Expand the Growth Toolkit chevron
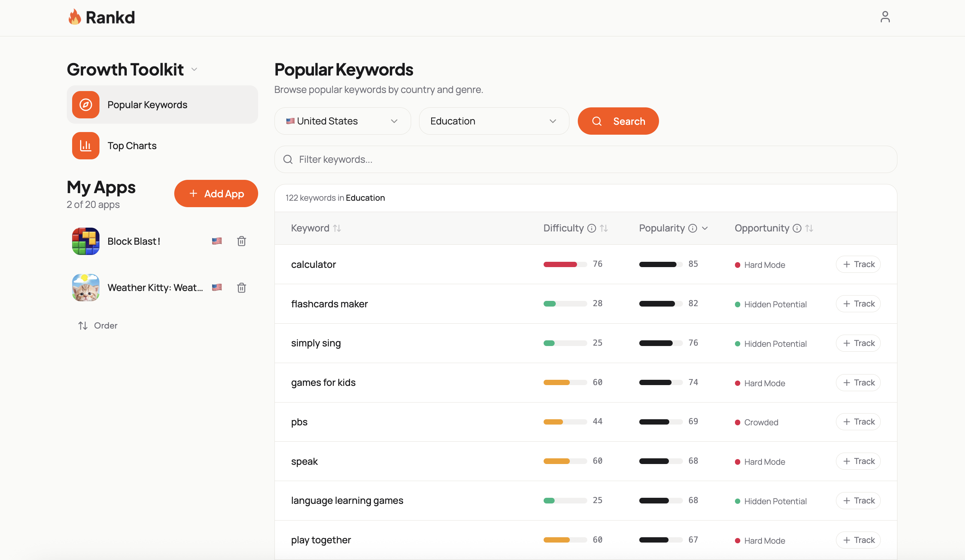The image size is (965, 560). [x=194, y=69]
